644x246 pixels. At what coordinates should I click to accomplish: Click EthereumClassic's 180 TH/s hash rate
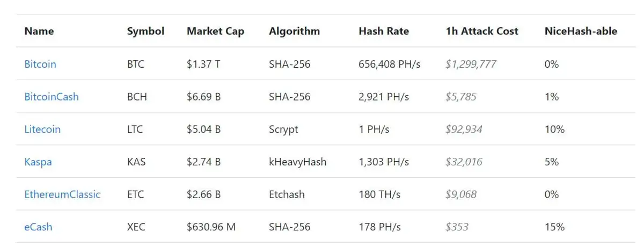click(380, 194)
